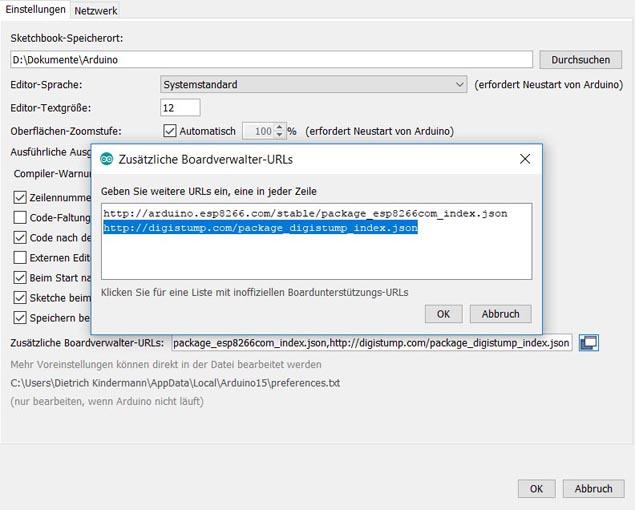The width and height of the screenshot is (635, 510).
Task: Toggle the Code nach dem checkbox
Action: [x=20, y=237]
